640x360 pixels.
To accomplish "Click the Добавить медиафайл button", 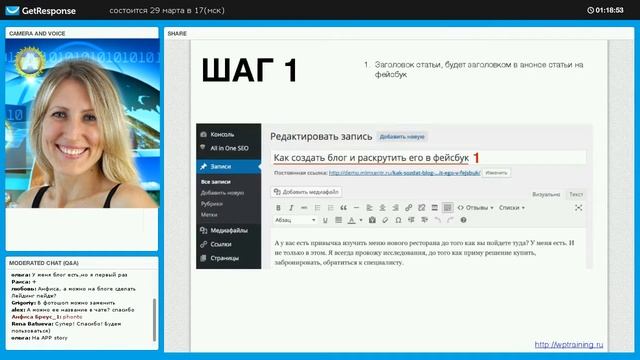I will click(x=307, y=192).
